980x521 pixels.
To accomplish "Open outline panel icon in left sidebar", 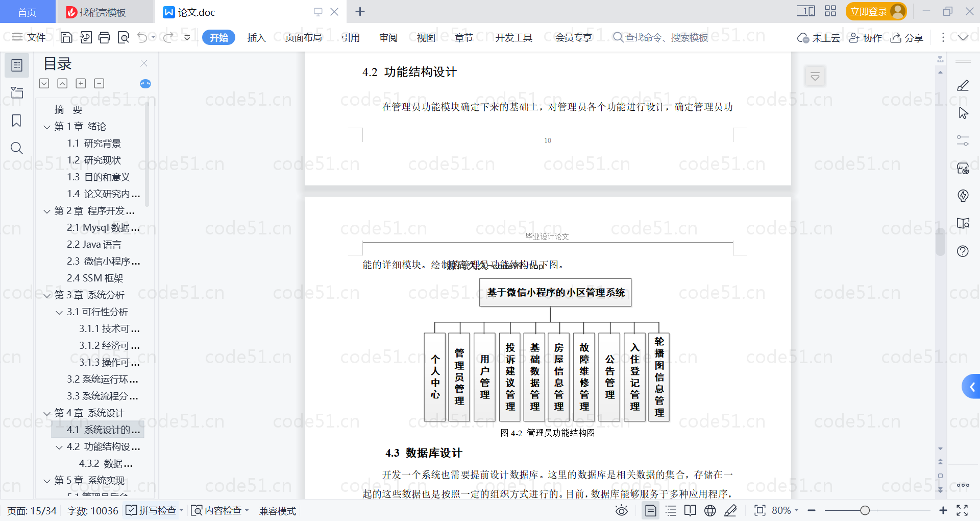I will [x=17, y=65].
